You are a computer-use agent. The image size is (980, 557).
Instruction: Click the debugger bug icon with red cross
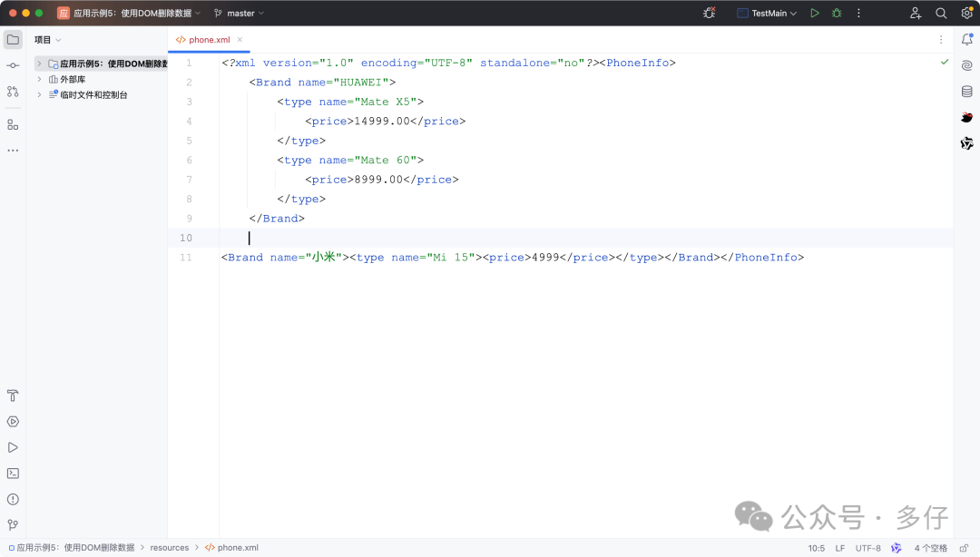[x=710, y=13]
